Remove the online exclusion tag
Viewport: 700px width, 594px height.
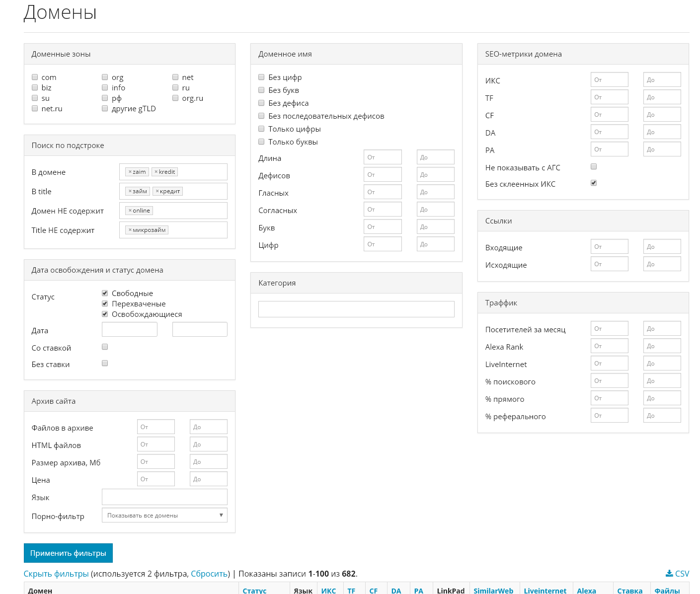(130, 211)
